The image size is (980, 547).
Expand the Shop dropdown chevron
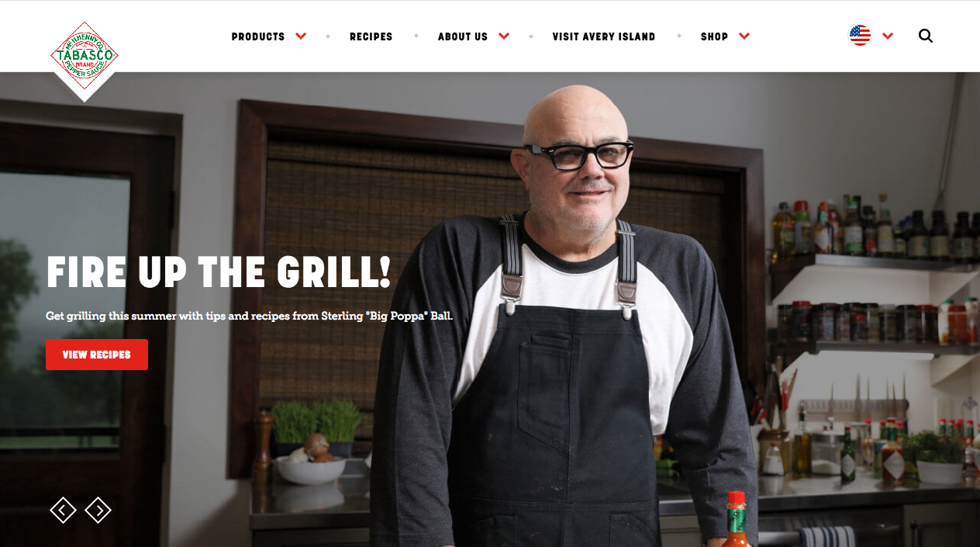click(x=744, y=36)
